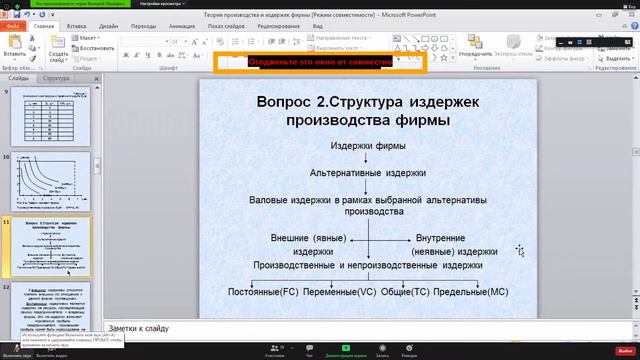This screenshot has width=640, height=360.
Task: Open the Дизайн ribbon tab
Action: (109, 26)
